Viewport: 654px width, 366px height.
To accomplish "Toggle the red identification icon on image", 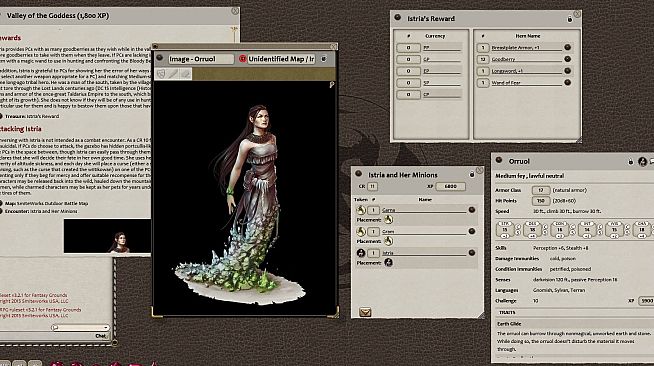I will point(242,59).
